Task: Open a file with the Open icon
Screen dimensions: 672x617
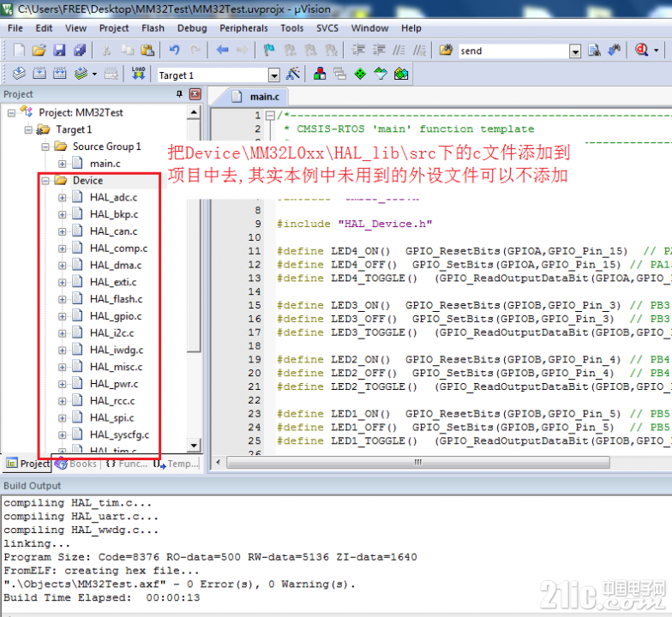Action: pos(39,50)
